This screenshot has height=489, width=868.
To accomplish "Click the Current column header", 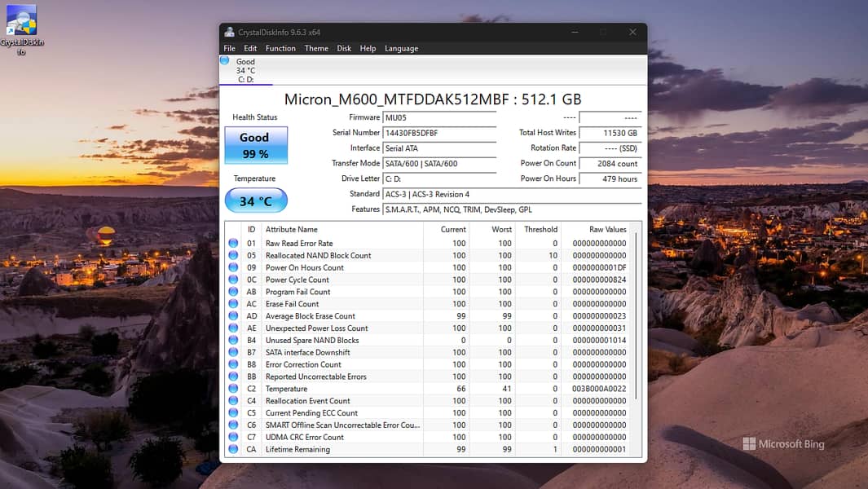I will coord(446,229).
